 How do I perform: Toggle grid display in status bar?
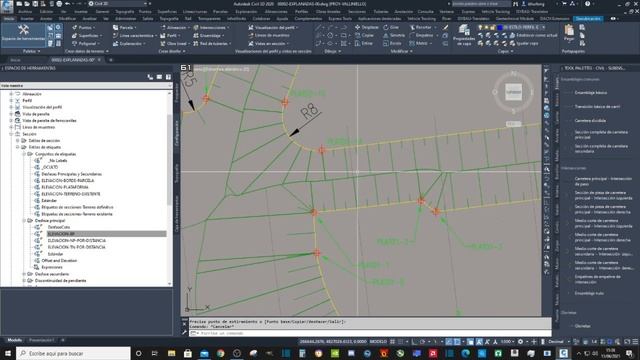[392, 342]
